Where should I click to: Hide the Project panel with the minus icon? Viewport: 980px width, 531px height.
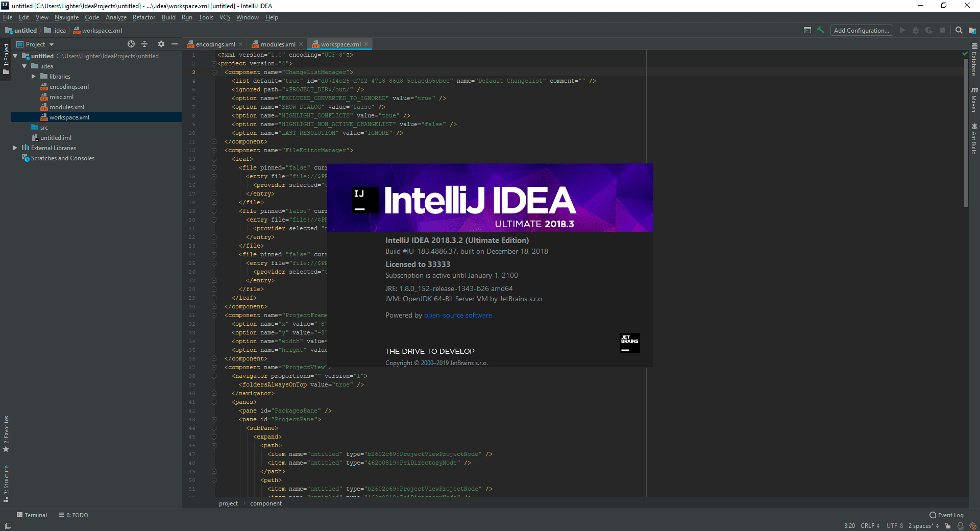[x=175, y=44]
